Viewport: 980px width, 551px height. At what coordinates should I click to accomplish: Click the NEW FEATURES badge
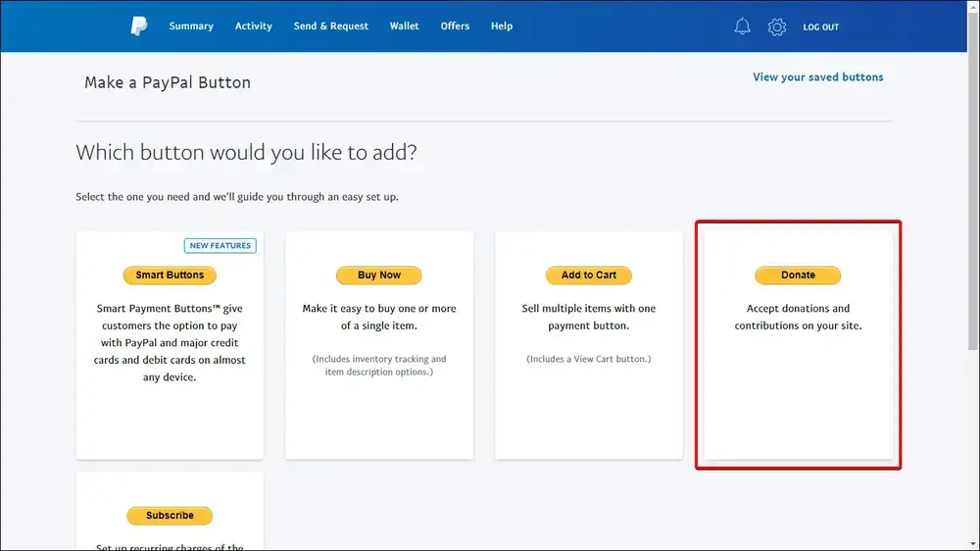(x=220, y=246)
